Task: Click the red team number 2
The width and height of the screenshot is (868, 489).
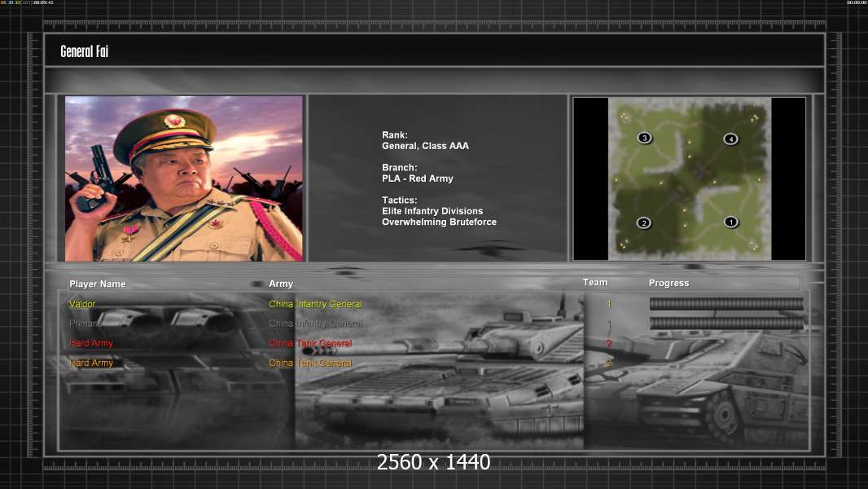Action: click(609, 343)
